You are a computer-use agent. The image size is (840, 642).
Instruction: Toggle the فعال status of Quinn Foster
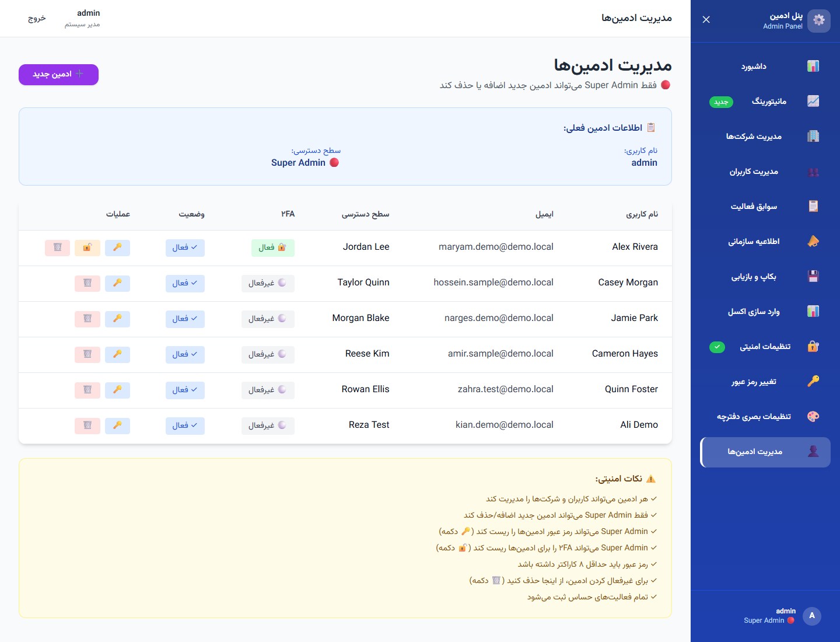pos(185,390)
